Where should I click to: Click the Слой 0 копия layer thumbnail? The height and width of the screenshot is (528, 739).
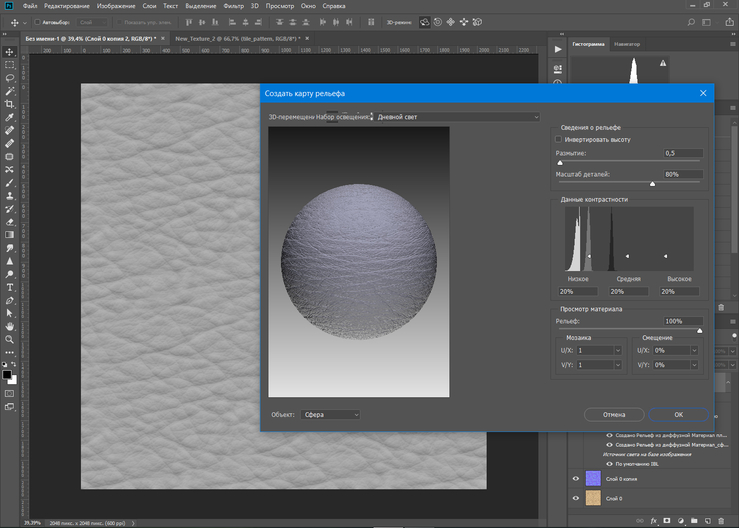pyautogui.click(x=593, y=478)
